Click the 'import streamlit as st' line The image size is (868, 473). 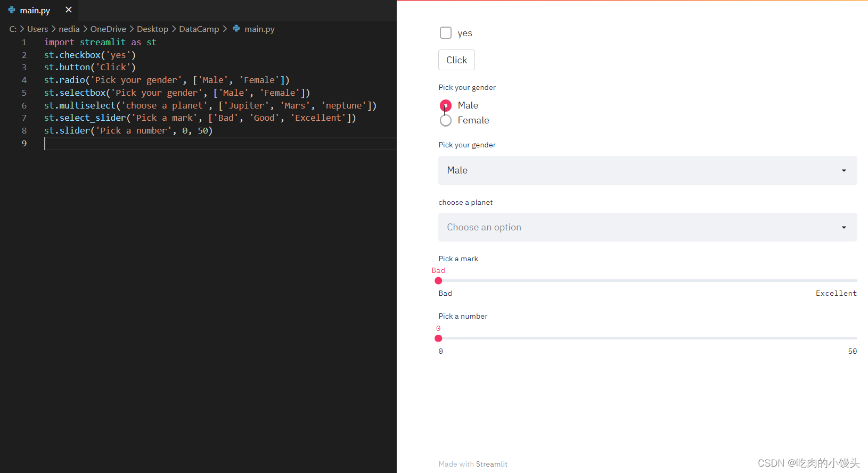click(100, 42)
